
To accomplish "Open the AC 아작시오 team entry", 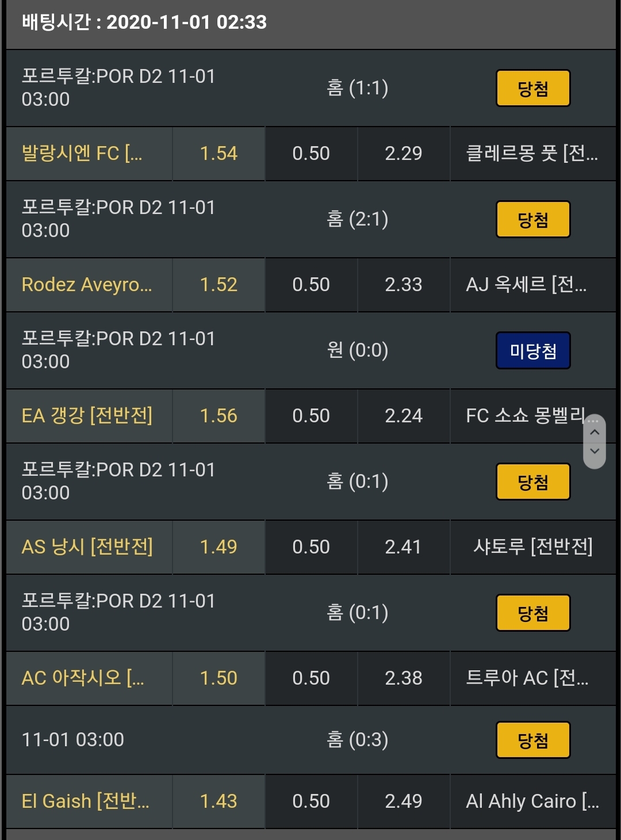I will click(90, 678).
